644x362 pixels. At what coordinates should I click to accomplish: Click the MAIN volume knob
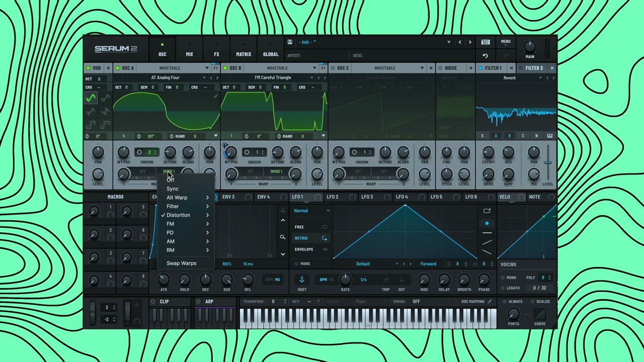tap(530, 47)
